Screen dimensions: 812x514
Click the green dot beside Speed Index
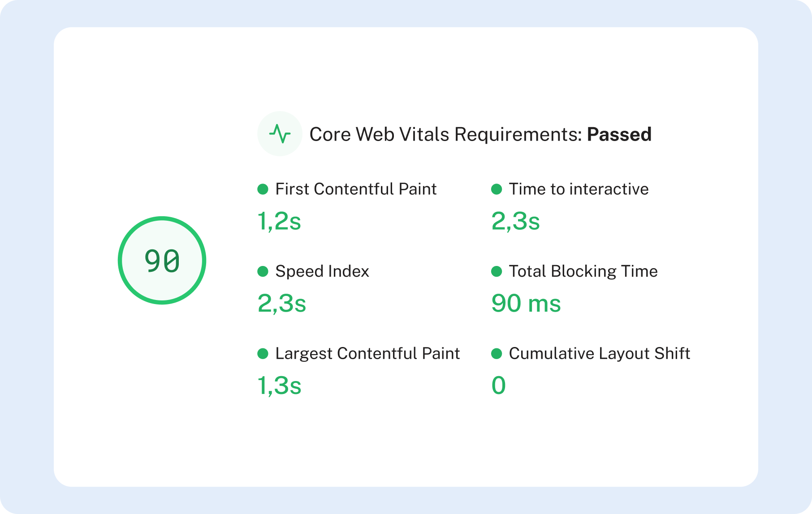click(x=263, y=271)
